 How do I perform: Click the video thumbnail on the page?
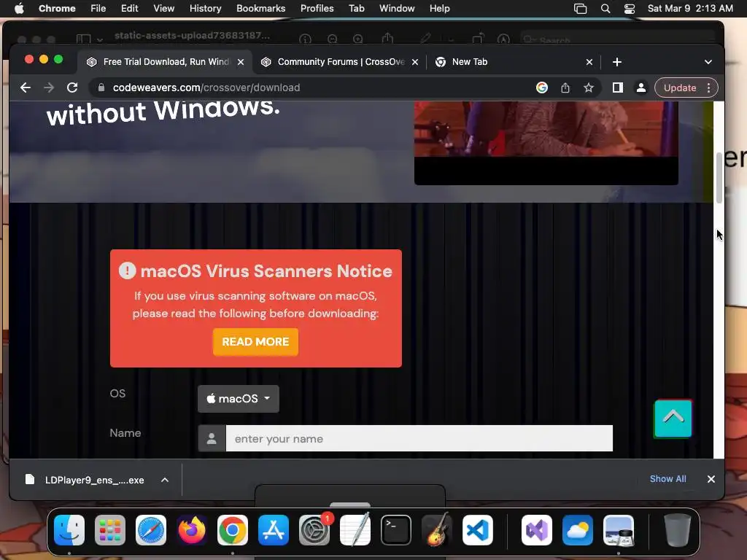click(x=546, y=143)
